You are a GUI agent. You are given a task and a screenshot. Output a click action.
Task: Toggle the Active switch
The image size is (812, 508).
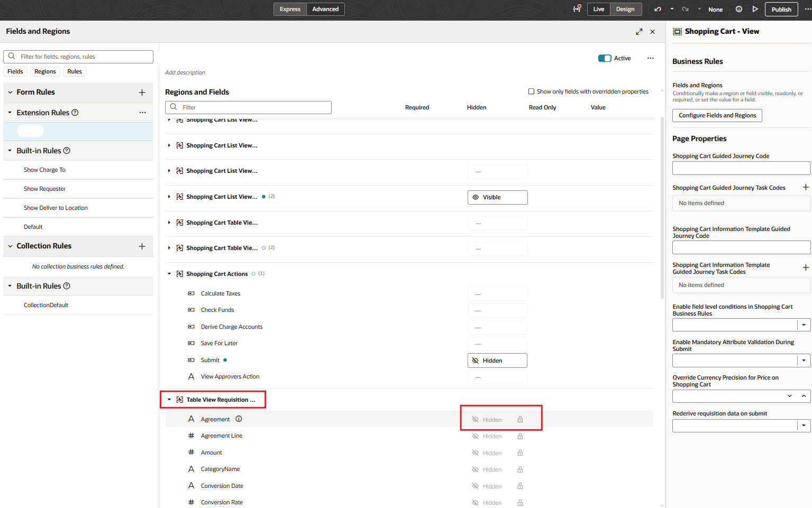tap(605, 58)
